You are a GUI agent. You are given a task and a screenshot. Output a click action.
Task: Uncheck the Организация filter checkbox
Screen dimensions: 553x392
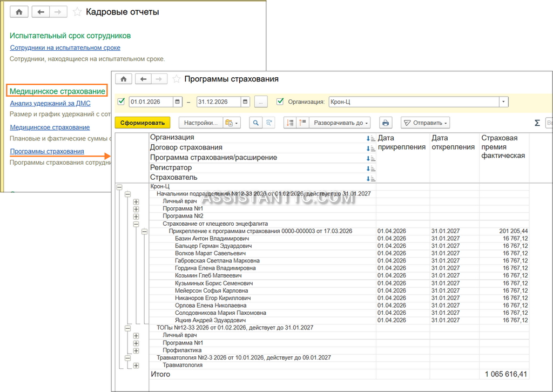point(280,102)
